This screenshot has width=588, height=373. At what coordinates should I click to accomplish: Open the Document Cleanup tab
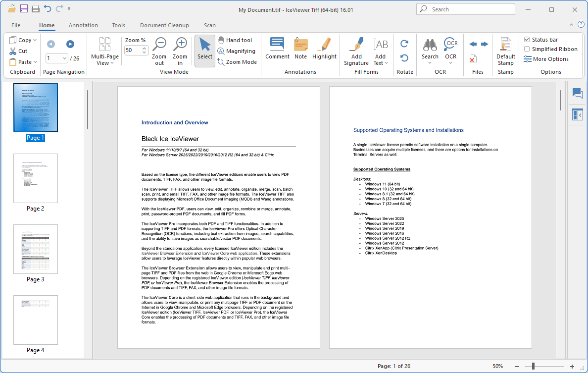click(x=164, y=25)
